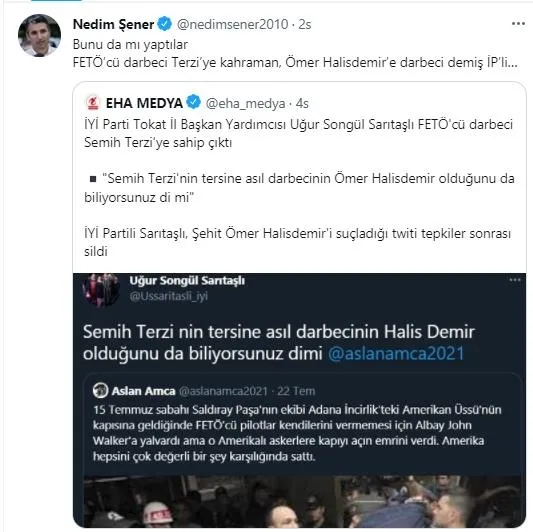This screenshot has width=533, height=532.
Task: Click the @nedimsener2010 handle
Action: [233, 24]
